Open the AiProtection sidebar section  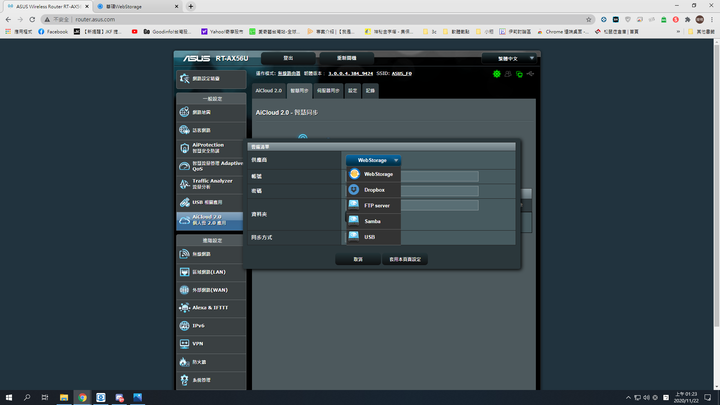[x=211, y=148]
